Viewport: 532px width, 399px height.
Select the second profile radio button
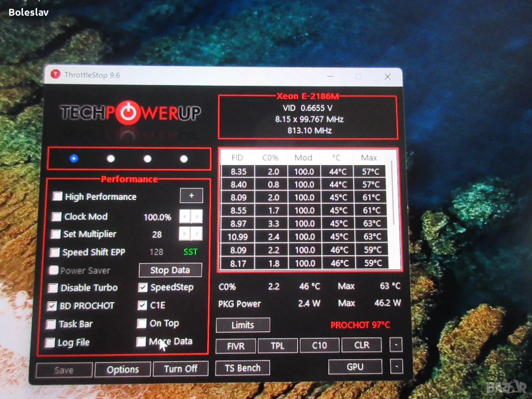[x=111, y=159]
